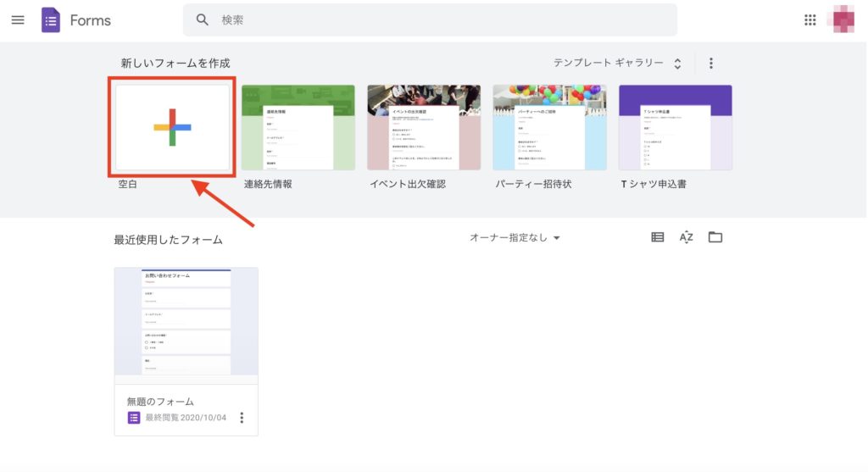Open the パーティー招待状 template

tap(549, 127)
